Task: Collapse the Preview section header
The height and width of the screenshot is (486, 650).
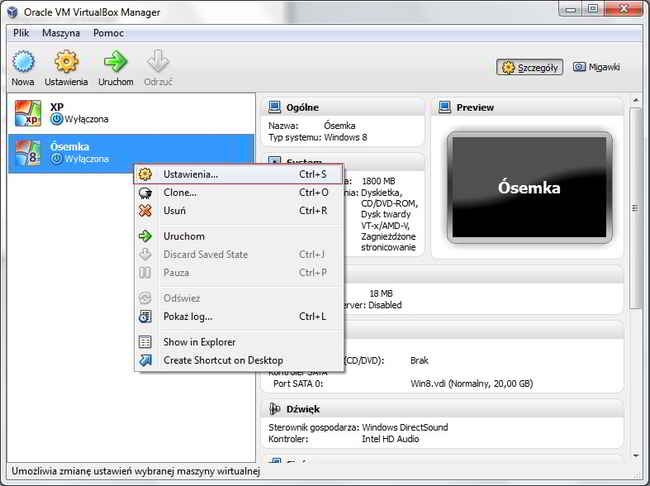Action: 475,107
